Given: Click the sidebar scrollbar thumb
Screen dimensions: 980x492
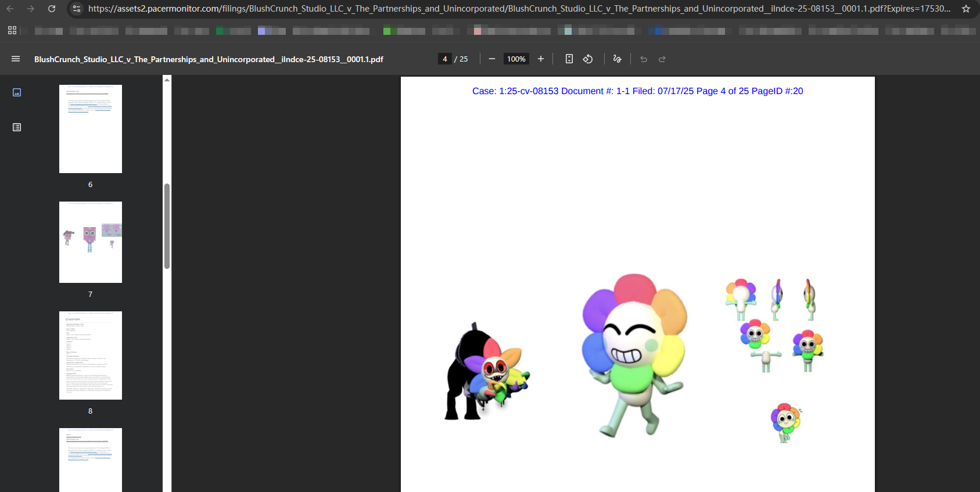Looking at the screenshot, I should point(167,226).
